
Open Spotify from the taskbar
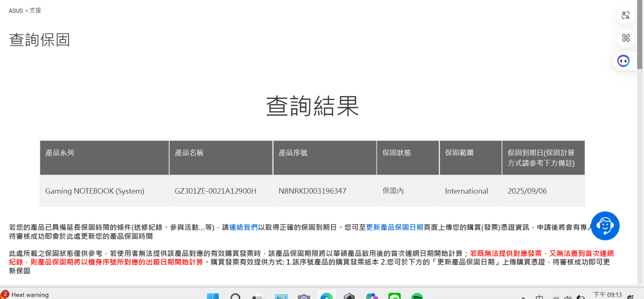click(x=417, y=296)
